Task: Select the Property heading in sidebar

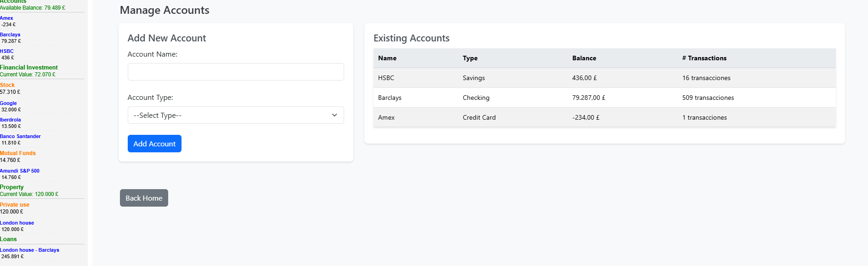Action: coord(12,187)
